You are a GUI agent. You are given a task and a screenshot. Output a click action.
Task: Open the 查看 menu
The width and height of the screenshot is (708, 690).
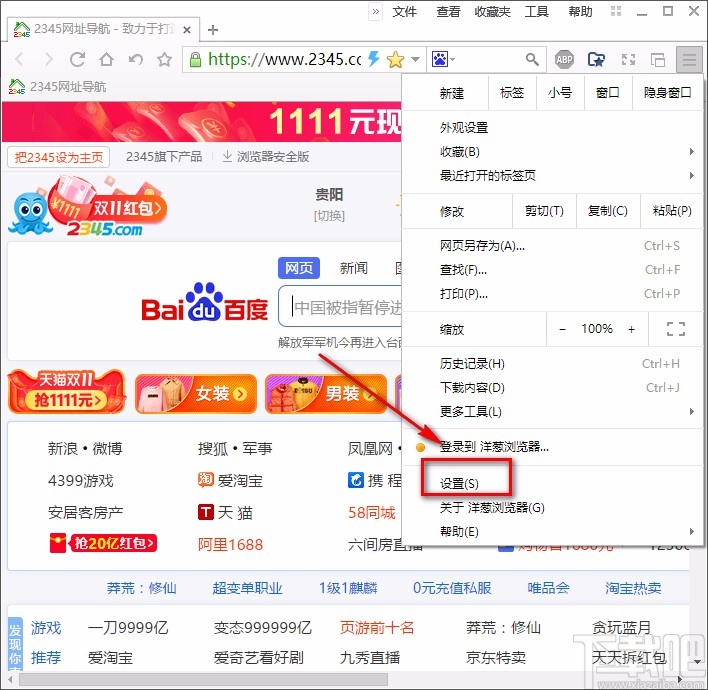pos(448,12)
